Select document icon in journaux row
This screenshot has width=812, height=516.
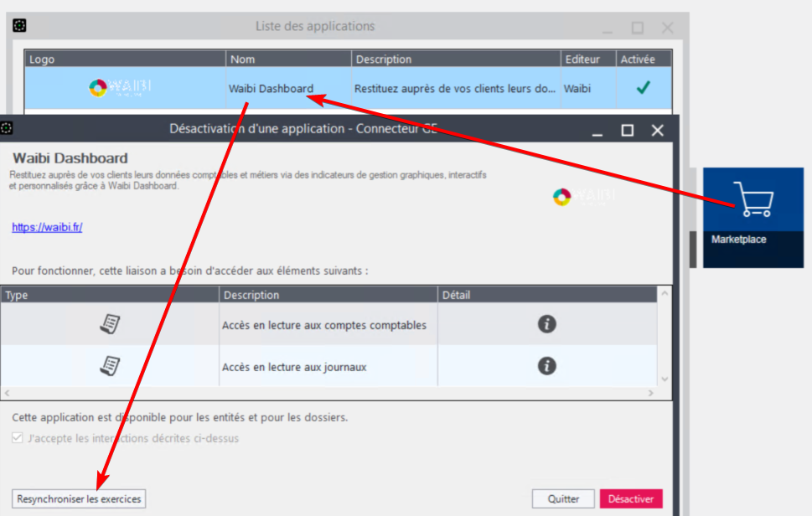point(110,366)
